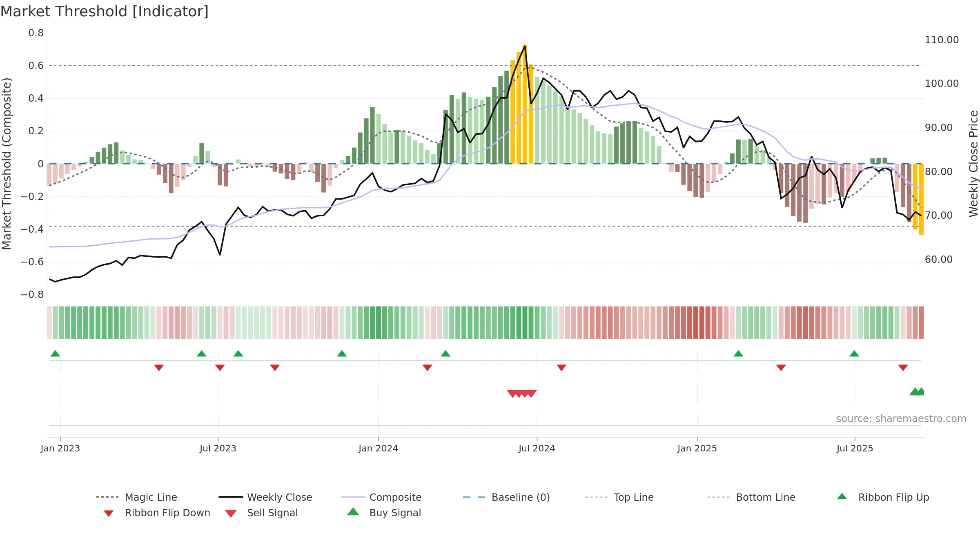The image size is (980, 551).
Task: Click the Market Threshold [Indicator] title
Action: (105, 11)
